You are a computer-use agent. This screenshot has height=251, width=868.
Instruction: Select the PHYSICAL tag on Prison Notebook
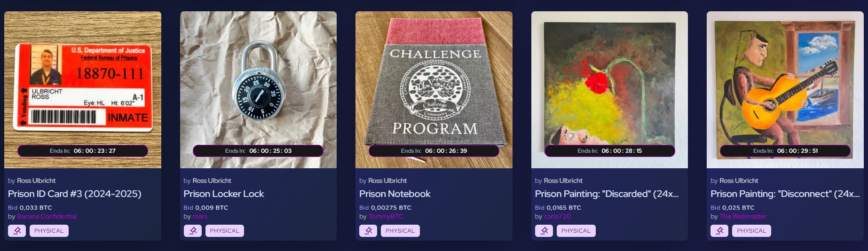[x=400, y=231]
